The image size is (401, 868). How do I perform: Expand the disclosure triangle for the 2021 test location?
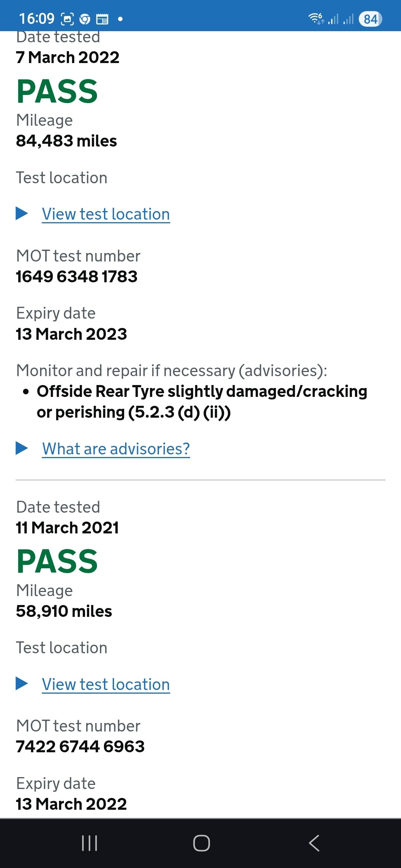22,683
